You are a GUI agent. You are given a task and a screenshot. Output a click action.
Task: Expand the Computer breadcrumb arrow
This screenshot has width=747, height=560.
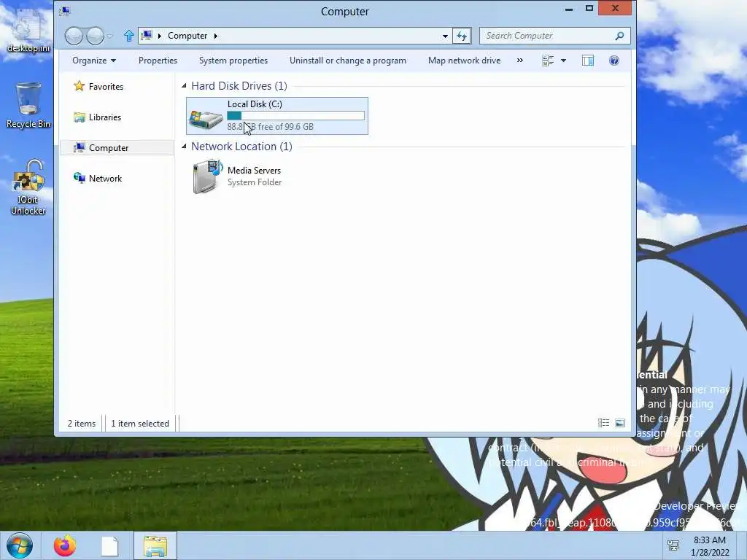[215, 36]
